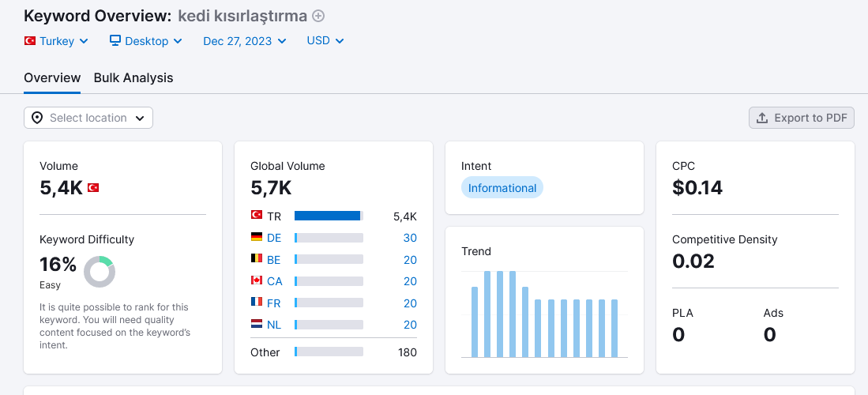Open the Desktop device dropdown
The width and height of the screenshot is (868, 395).
(146, 41)
